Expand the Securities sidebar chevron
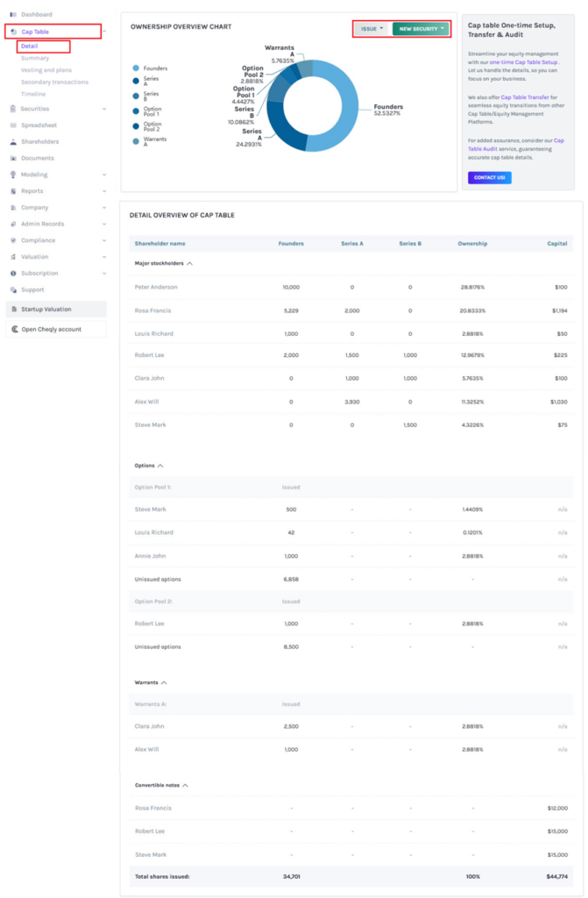This screenshot has width=588, height=898. pos(104,110)
